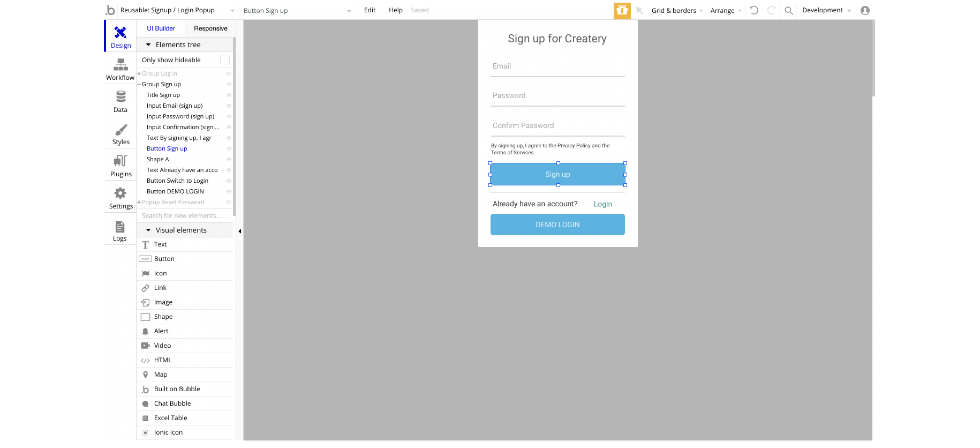This screenshot has height=448, width=980.
Task: Open the Reusable: Signup / Login Popup dropdown
Action: coord(177,10)
